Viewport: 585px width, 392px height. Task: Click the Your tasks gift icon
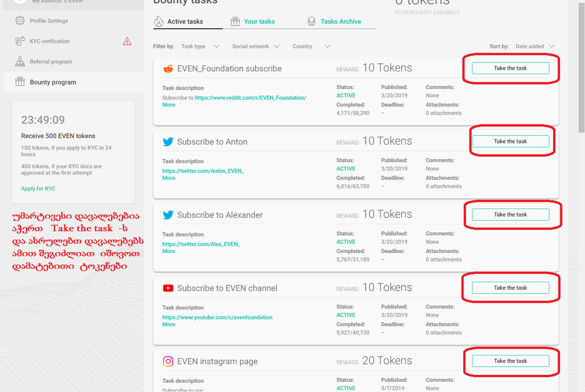235,21
